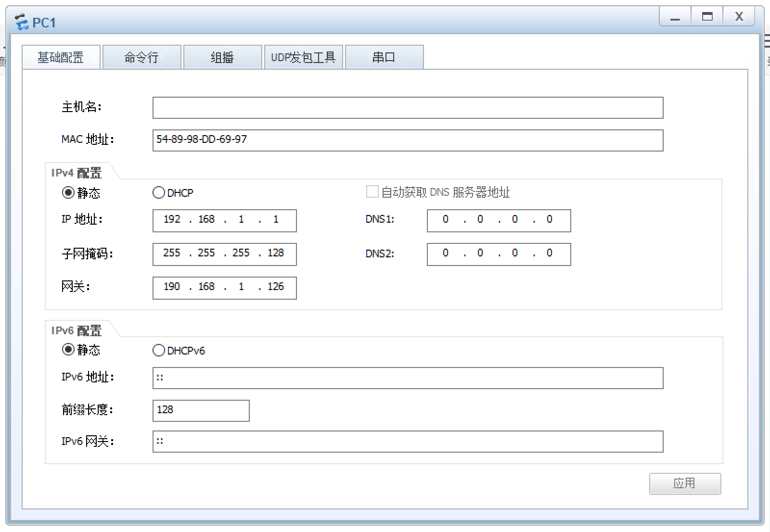Open the 组播 tab
The width and height of the screenshot is (770, 532).
(x=223, y=57)
